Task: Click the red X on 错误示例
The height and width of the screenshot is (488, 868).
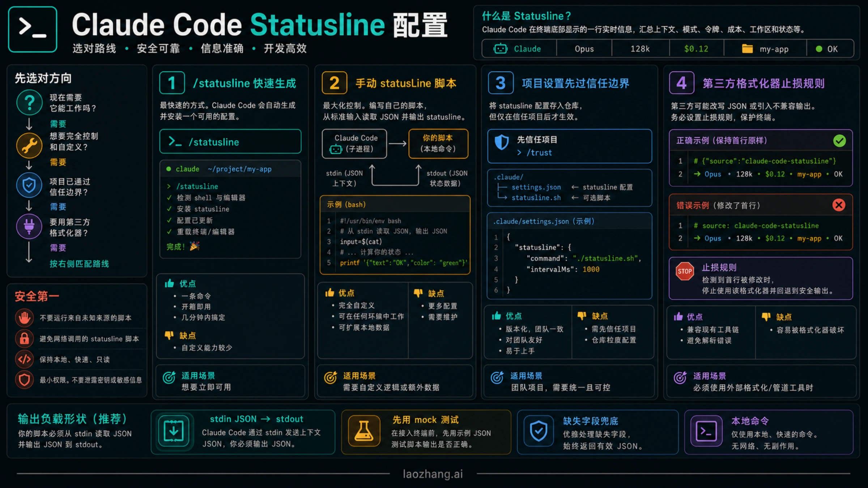Action: tap(839, 205)
